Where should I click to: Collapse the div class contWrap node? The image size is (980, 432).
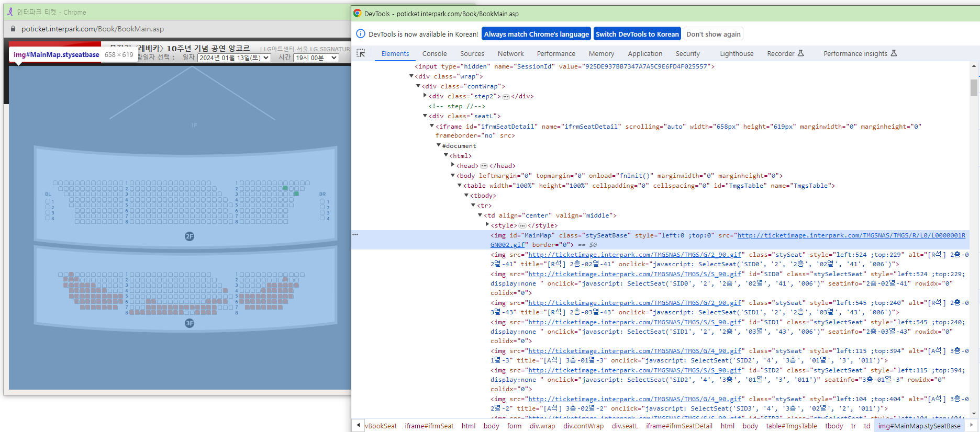pyautogui.click(x=418, y=86)
